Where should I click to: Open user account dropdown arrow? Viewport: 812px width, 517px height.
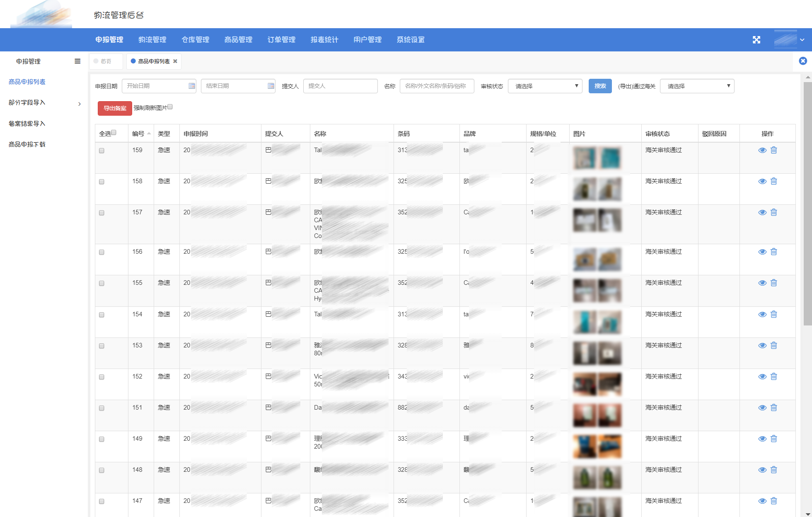pyautogui.click(x=802, y=40)
